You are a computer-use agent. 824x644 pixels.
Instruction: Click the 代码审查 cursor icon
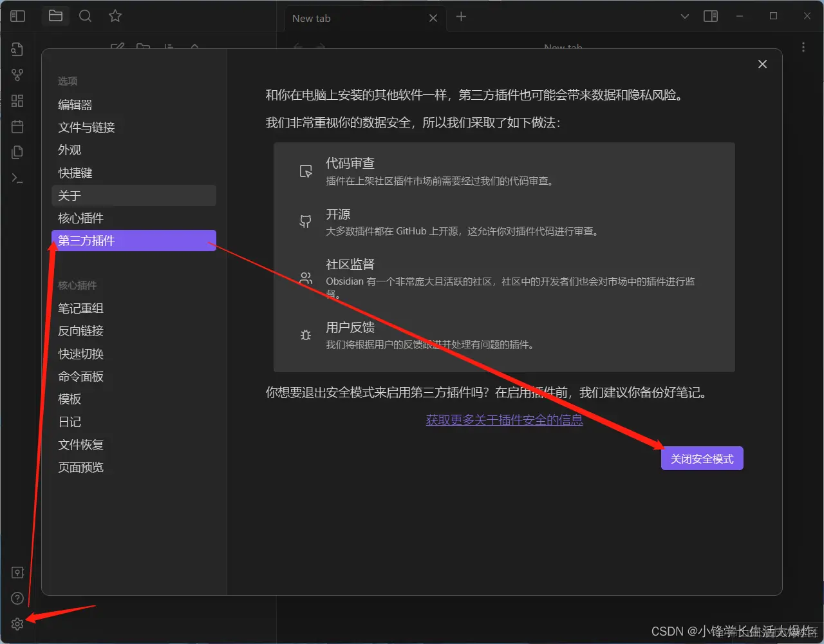pyautogui.click(x=306, y=171)
